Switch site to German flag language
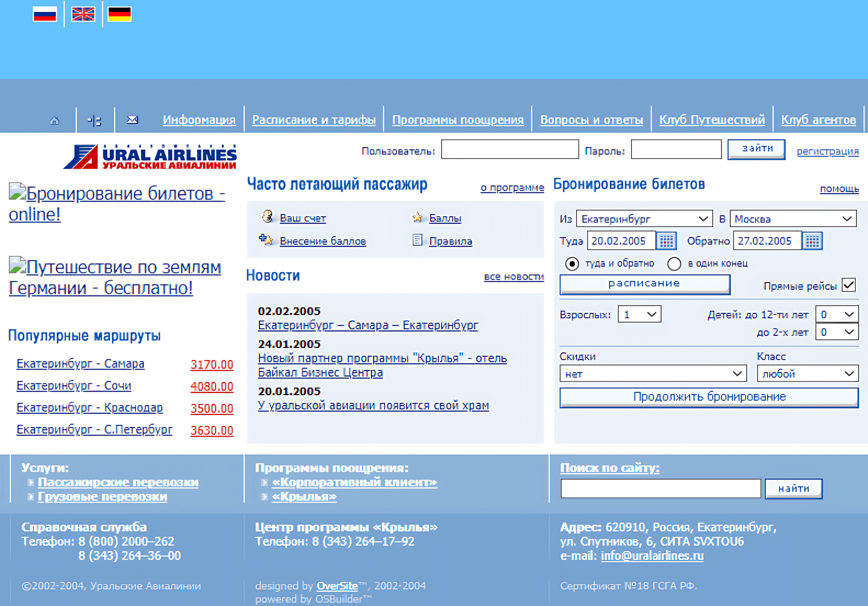 pos(119,14)
